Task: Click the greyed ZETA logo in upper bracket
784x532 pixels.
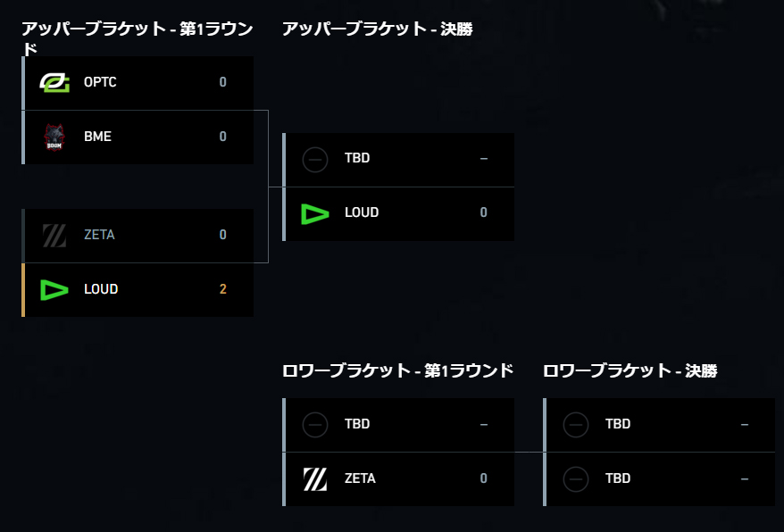Action: click(54, 235)
